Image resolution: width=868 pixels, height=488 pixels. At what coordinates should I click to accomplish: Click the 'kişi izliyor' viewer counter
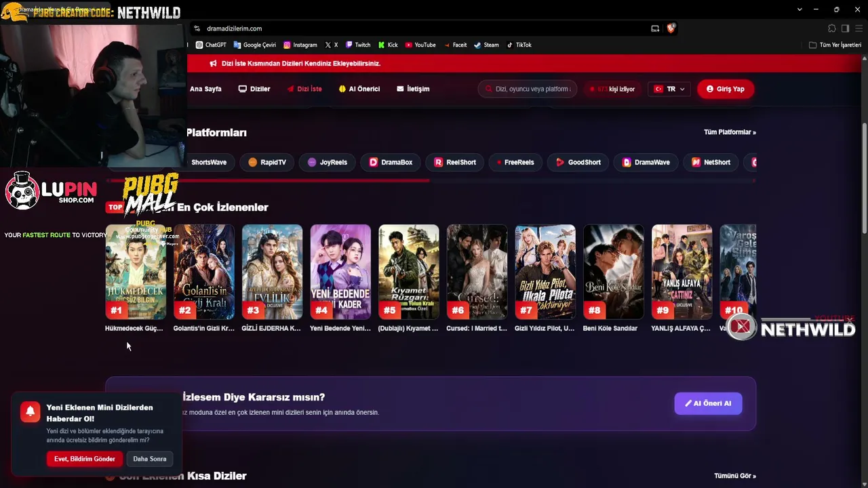point(614,89)
